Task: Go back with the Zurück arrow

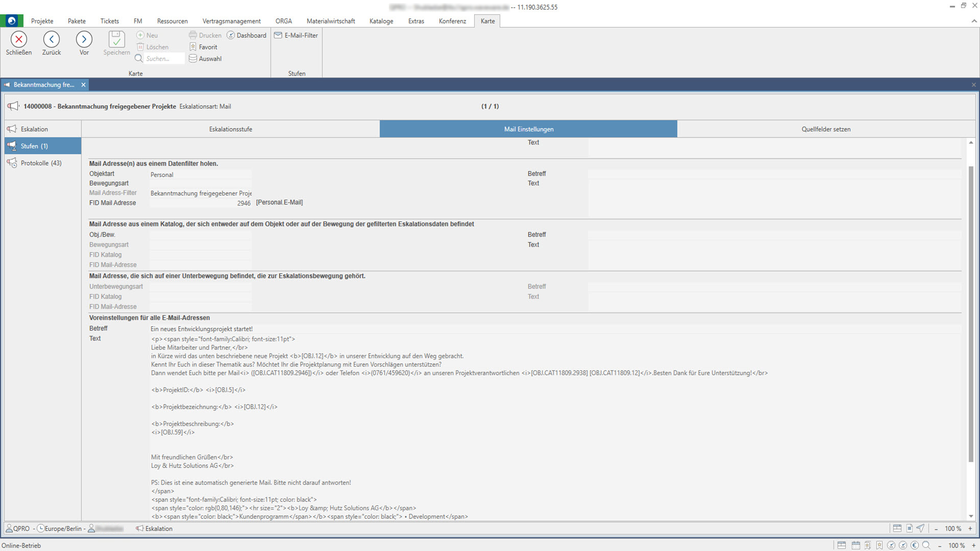Action: click(52, 39)
